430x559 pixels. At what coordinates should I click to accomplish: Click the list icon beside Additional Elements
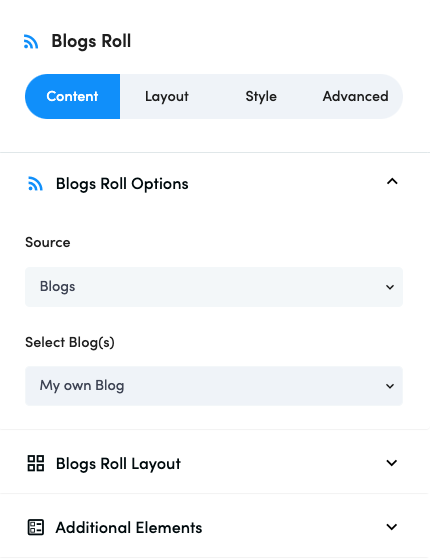pos(36,527)
